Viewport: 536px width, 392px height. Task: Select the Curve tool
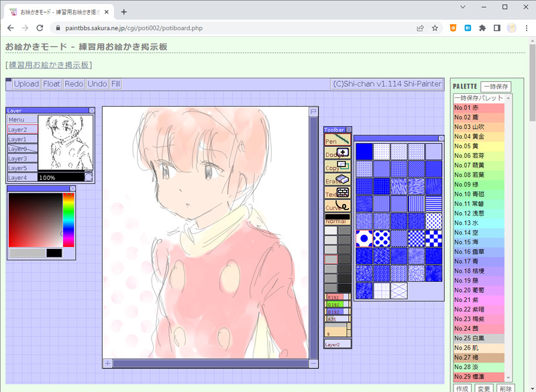click(337, 206)
